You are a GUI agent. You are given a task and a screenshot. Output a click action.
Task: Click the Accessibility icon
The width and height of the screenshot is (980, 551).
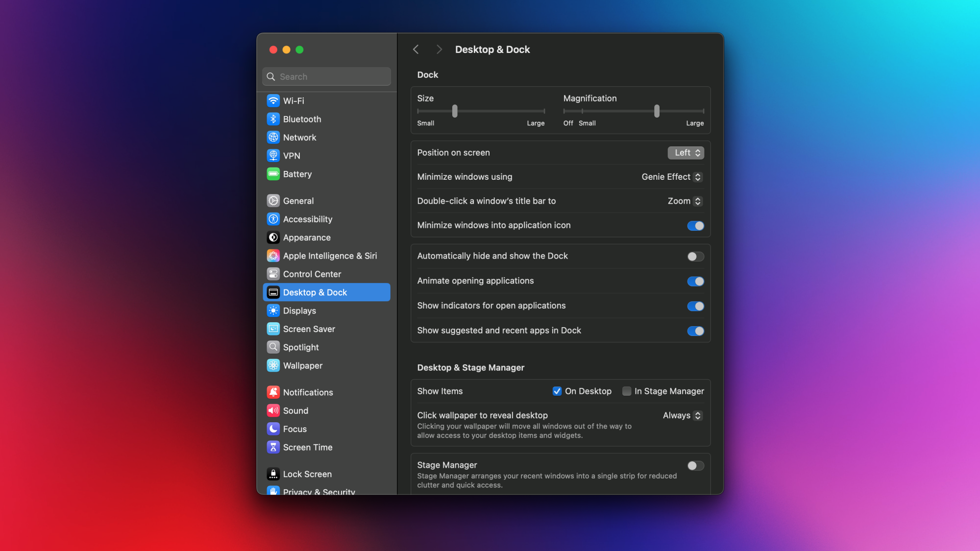click(x=273, y=219)
